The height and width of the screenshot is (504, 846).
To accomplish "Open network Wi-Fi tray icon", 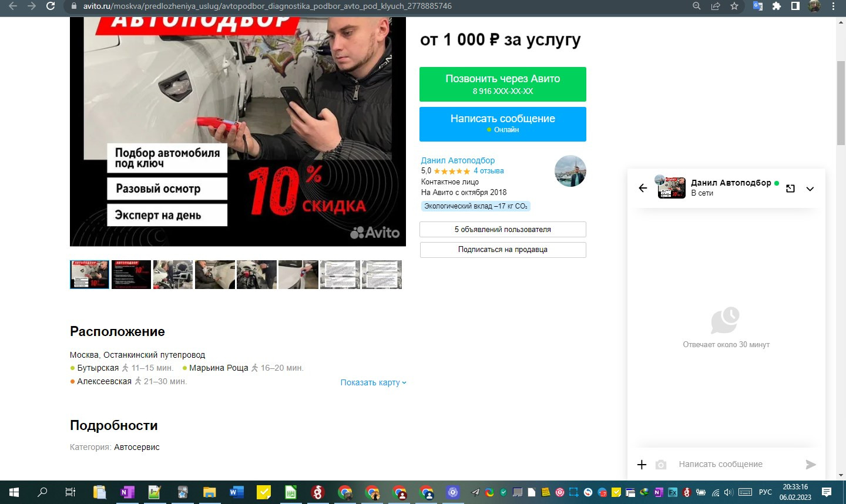I will point(715,492).
